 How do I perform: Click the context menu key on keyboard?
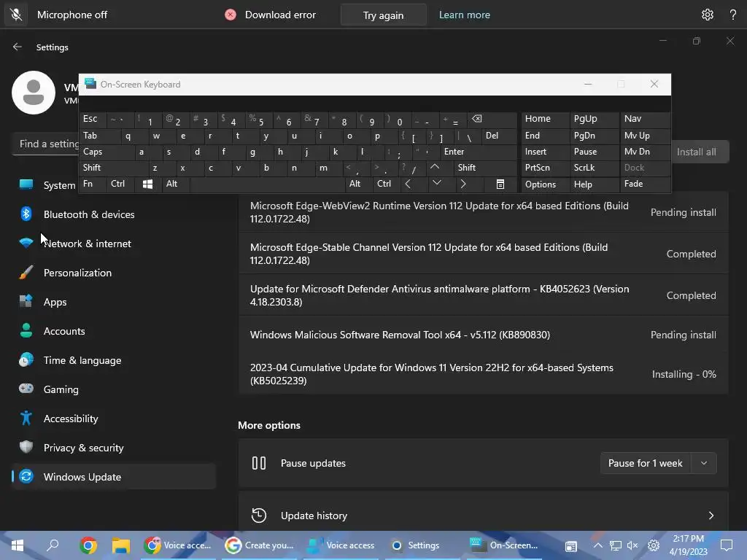[500, 184]
